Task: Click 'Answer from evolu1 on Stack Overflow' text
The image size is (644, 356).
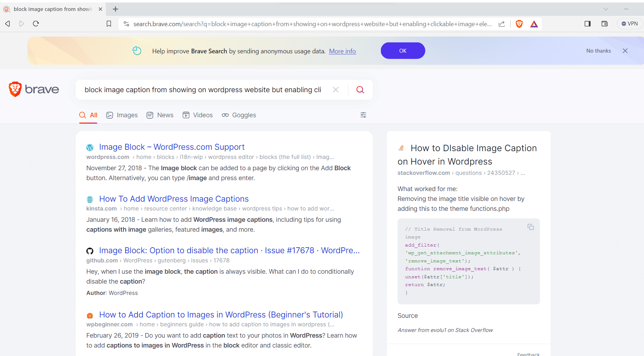Action: click(445, 330)
